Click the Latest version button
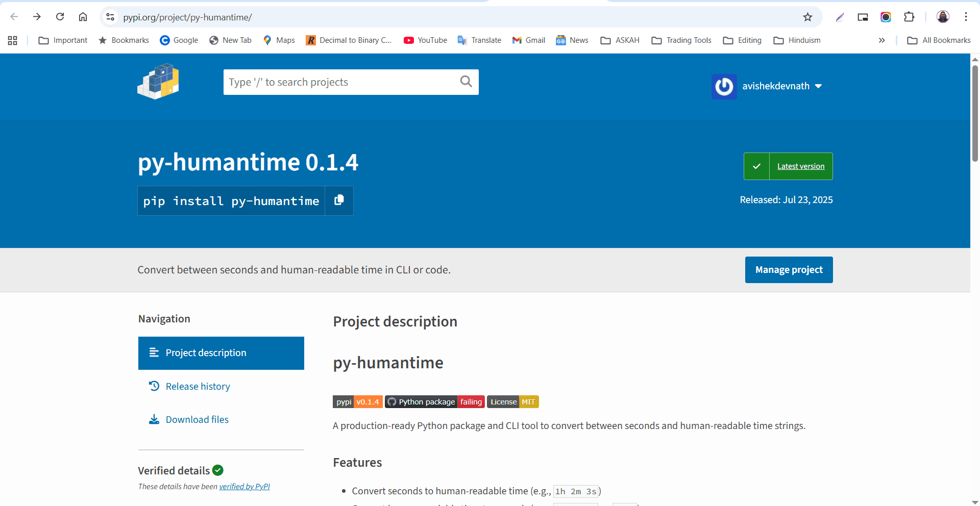 pos(800,166)
